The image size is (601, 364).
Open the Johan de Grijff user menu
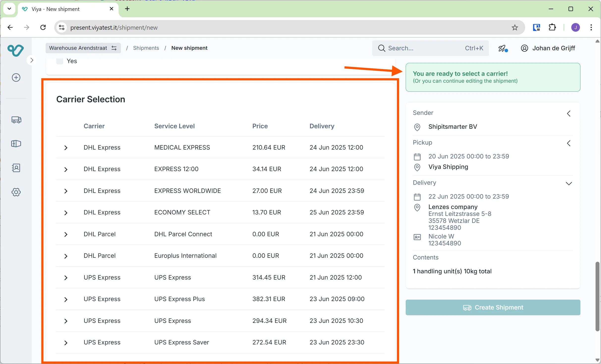pos(548,48)
